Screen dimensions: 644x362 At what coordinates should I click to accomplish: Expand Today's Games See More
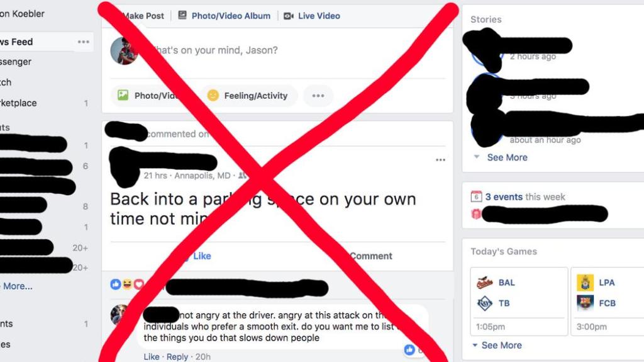click(501, 345)
